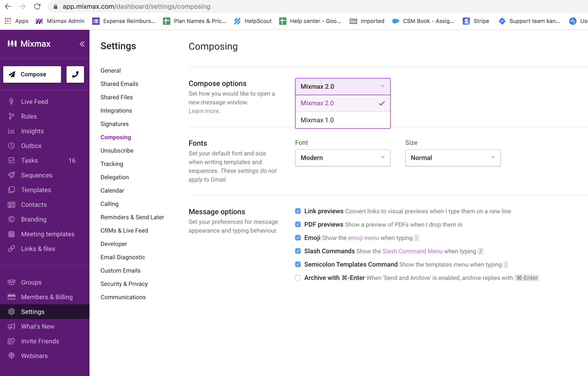Select the Live Feed lightning icon
The image size is (588, 376).
(11, 101)
